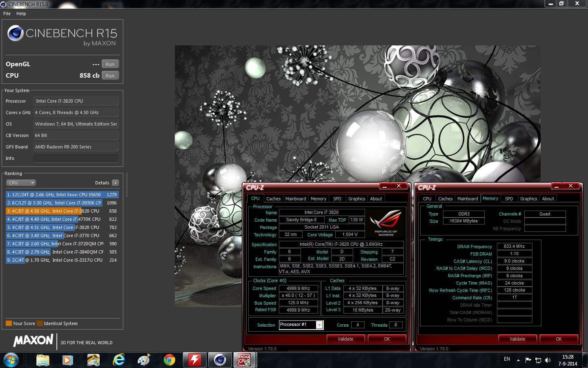
Task: Select ranking row i7-3820 scoring 858
Action: point(62,211)
